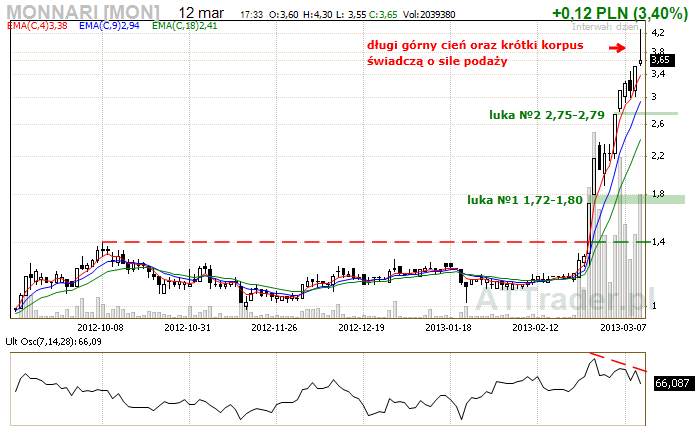Click the 1,4 price axis label
This screenshot has width=700, height=431.
[658, 242]
